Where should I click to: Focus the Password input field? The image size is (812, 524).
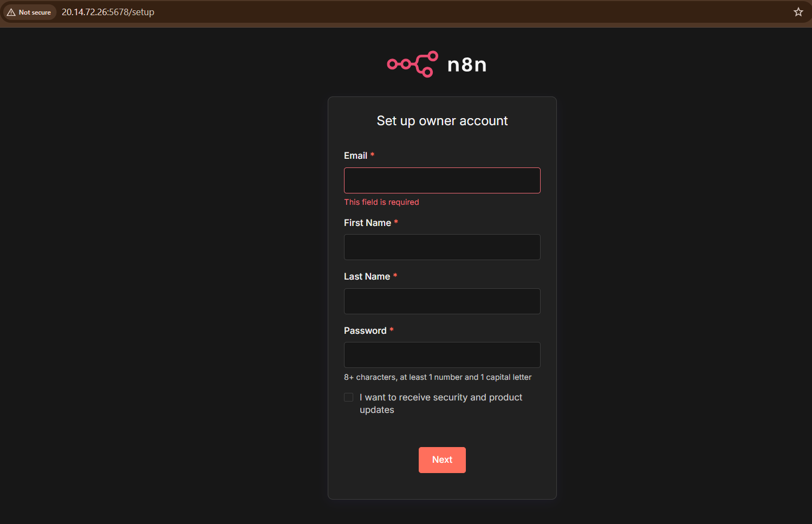442,355
